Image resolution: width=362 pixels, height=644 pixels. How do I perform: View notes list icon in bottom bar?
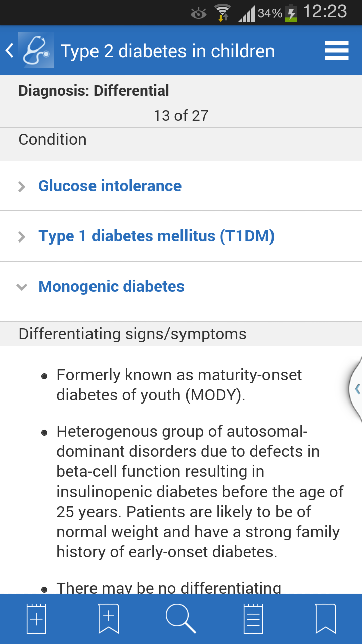click(253, 618)
